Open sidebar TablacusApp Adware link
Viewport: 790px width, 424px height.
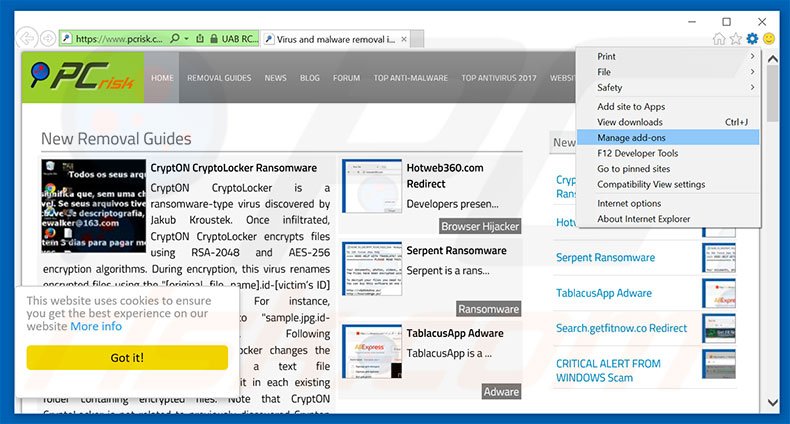tap(604, 293)
